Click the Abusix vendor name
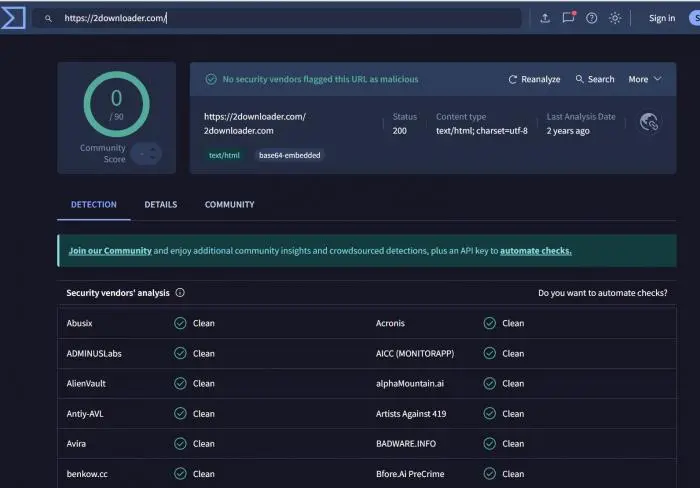Screen dimensions: 700x488 [79, 323]
